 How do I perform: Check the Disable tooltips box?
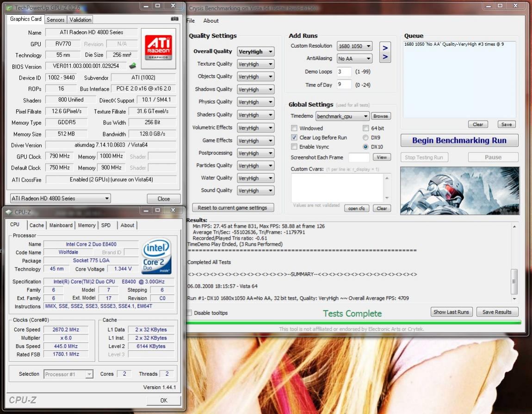tap(189, 313)
